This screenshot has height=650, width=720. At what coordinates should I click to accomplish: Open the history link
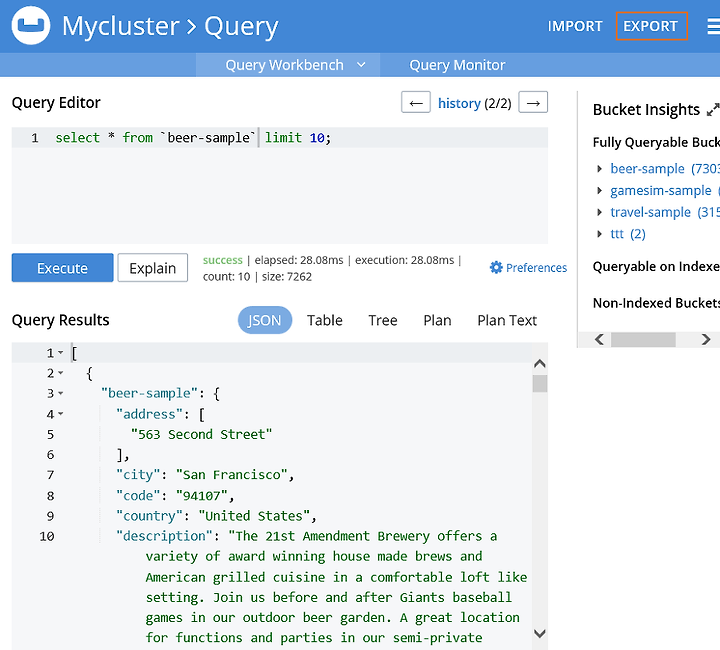(459, 103)
